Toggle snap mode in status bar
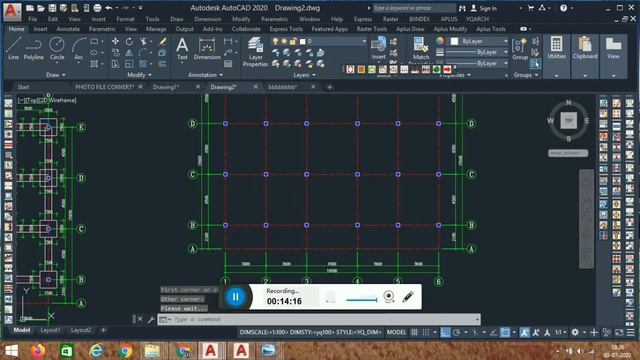Image resolution: width=640 pixels, height=360 pixels. pos(426,332)
